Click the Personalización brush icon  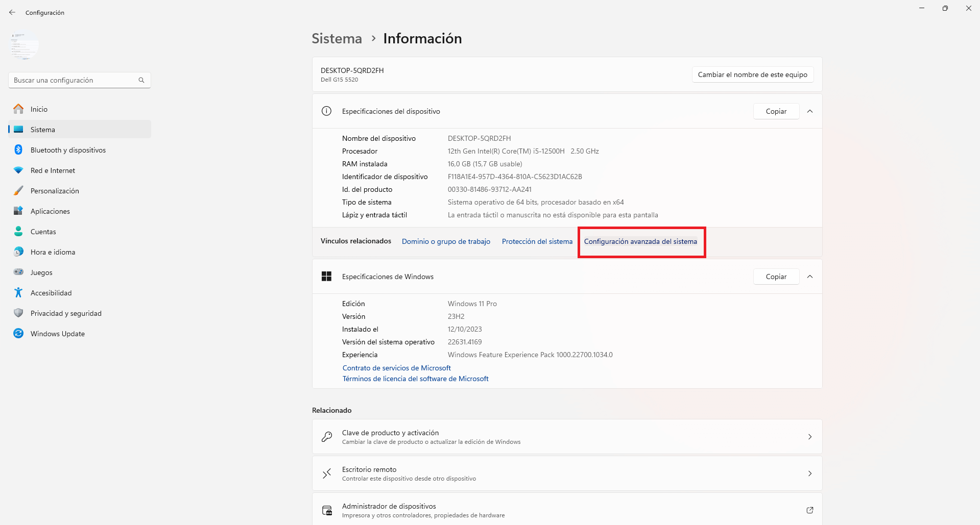coord(18,190)
